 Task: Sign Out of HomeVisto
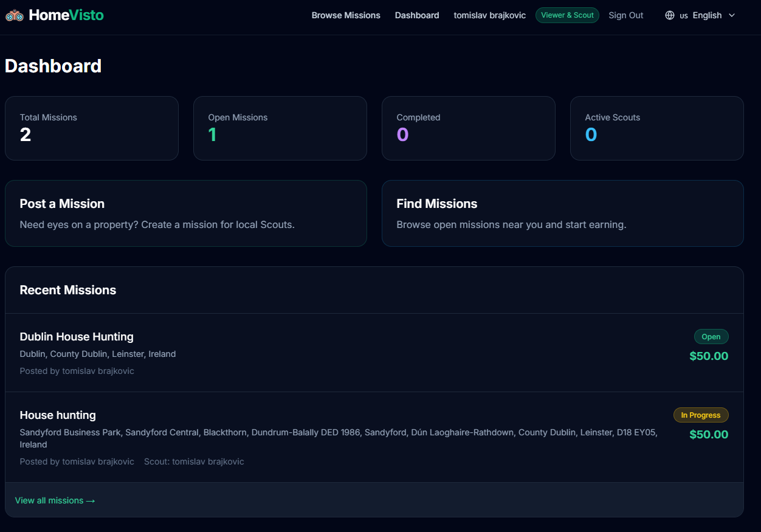click(625, 15)
